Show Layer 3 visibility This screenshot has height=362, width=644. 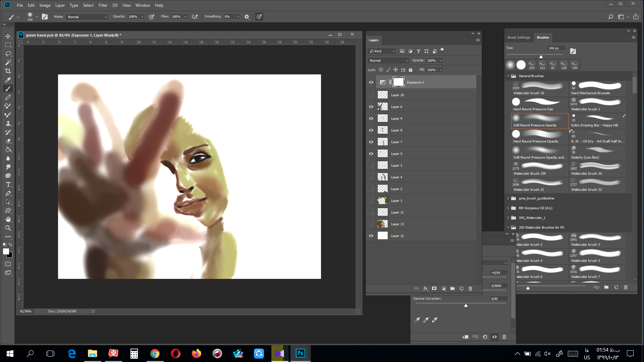point(371,166)
